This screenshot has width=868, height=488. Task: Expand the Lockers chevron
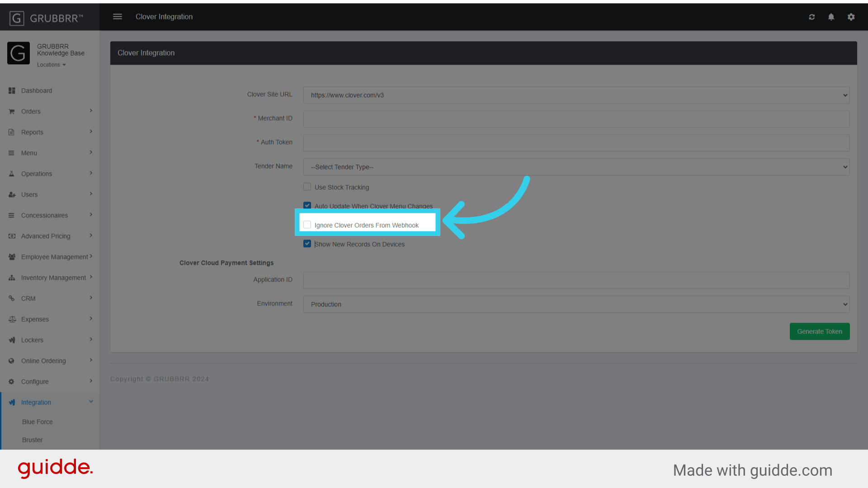[x=91, y=339]
